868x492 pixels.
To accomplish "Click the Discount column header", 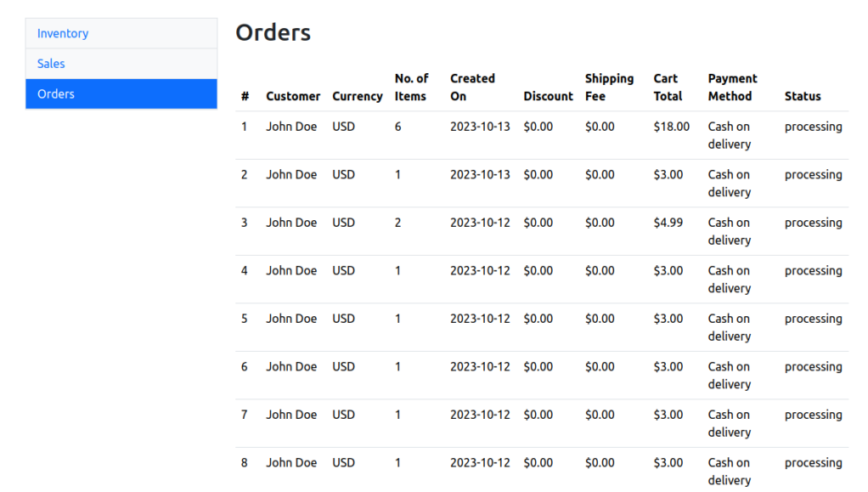I will [x=548, y=96].
